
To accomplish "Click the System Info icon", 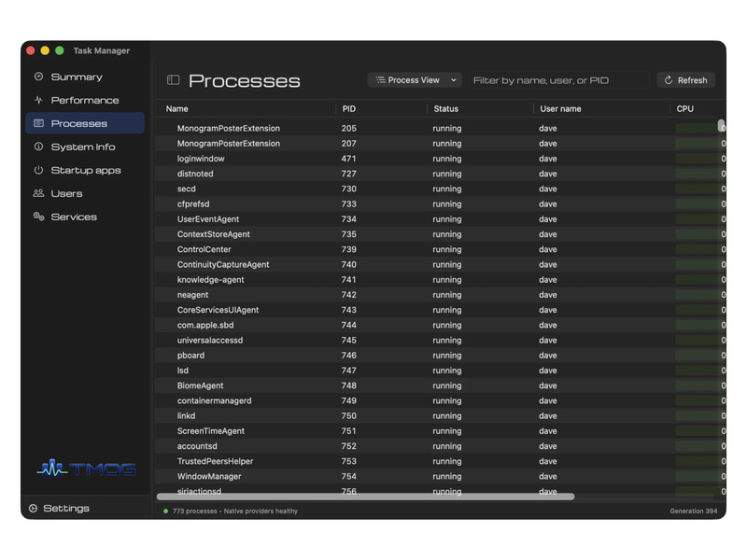I will [x=38, y=147].
